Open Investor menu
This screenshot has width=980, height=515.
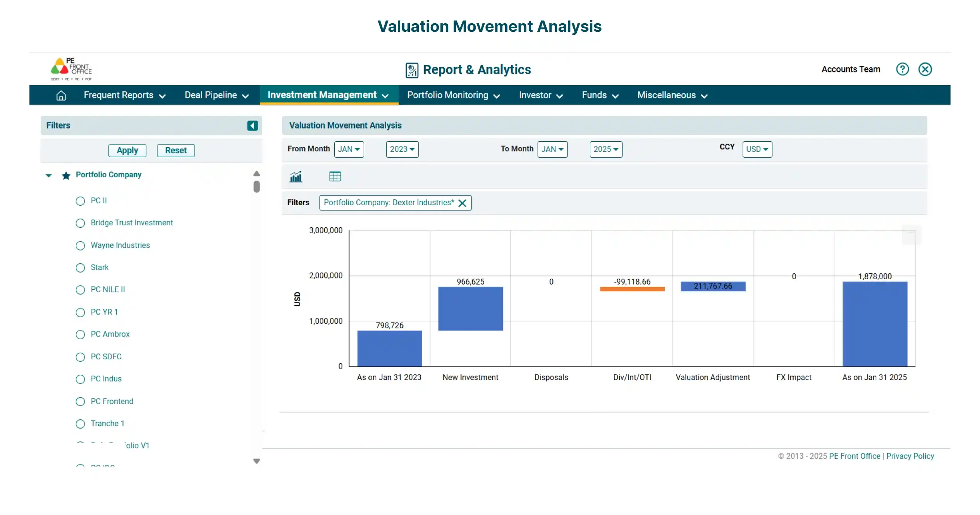(x=541, y=95)
